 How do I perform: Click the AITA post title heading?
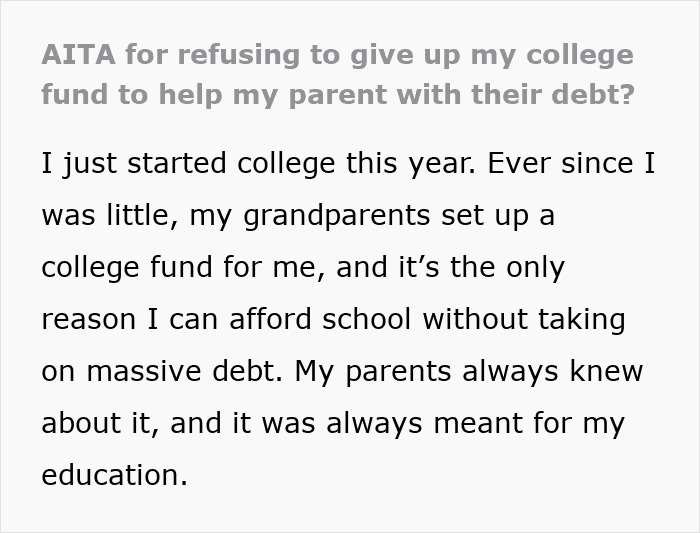(x=338, y=75)
